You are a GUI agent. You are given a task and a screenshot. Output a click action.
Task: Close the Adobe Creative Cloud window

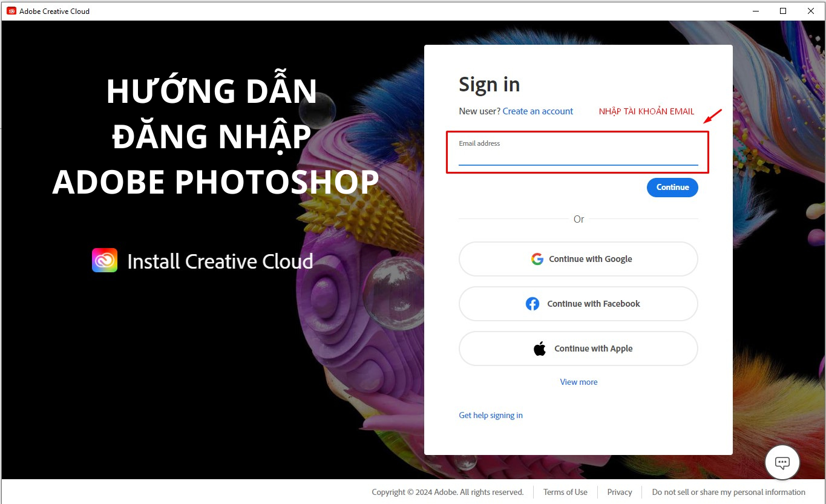click(810, 11)
